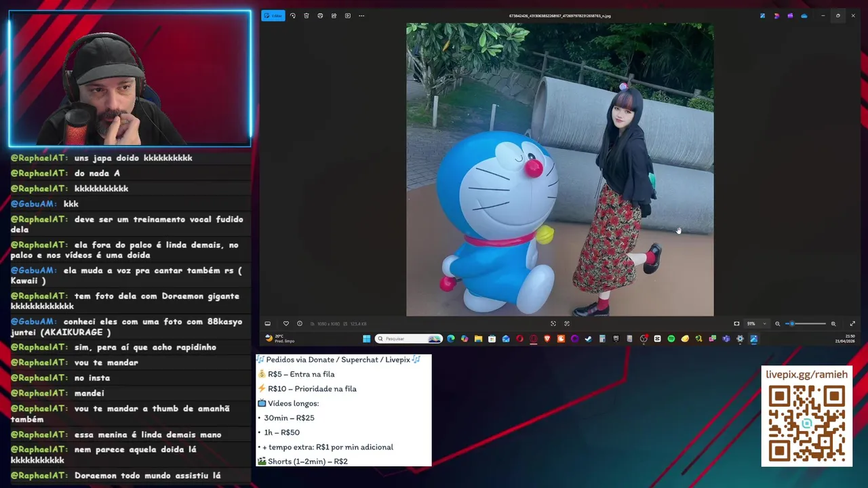Click the Livepix QR code
The image size is (868, 488).
(807, 424)
